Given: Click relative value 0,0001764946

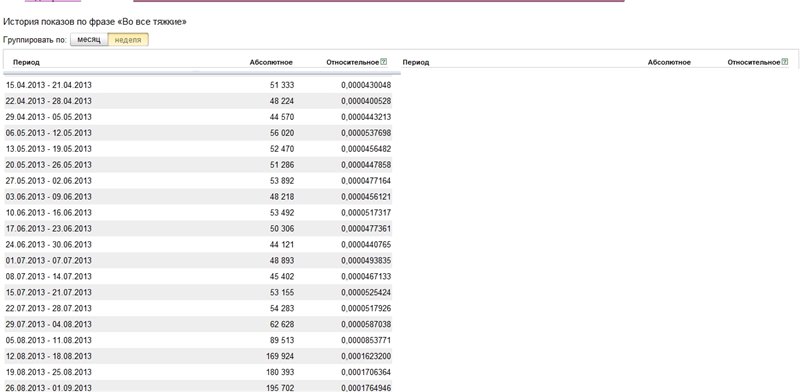Looking at the screenshot, I should (366, 388).
